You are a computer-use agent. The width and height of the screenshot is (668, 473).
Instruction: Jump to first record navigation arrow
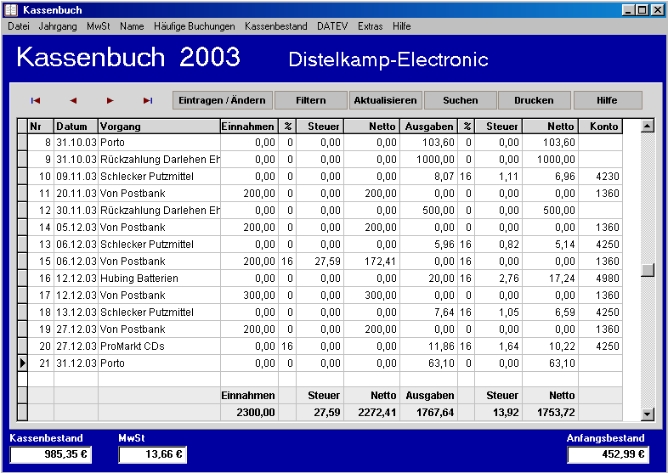tap(36, 101)
